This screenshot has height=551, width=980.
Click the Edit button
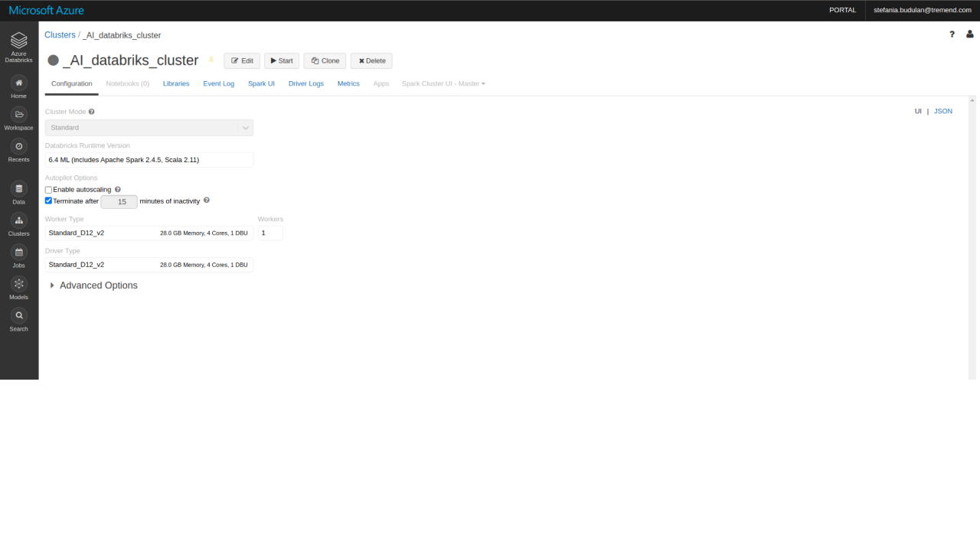point(242,60)
